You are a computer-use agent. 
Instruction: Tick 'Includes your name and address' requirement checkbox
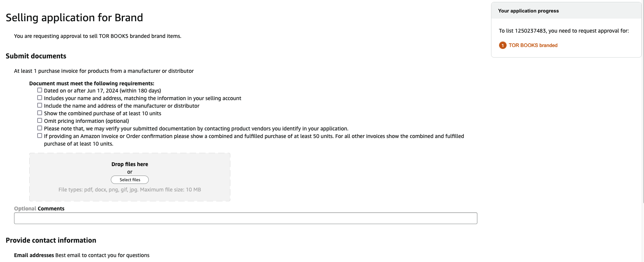[39, 98]
